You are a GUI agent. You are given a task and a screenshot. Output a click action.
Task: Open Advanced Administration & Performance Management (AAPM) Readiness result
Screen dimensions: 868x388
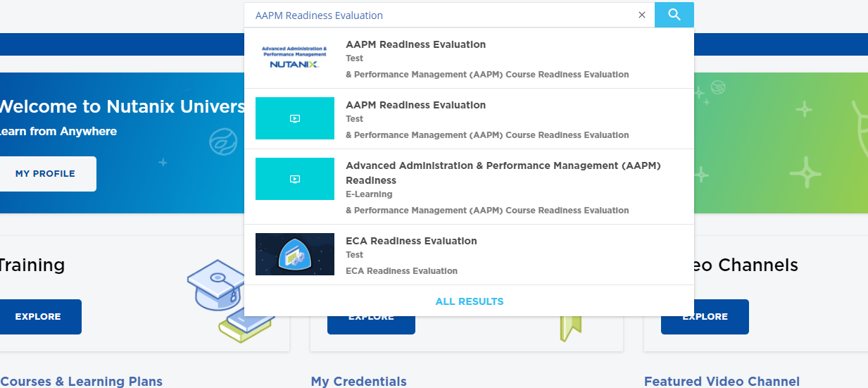(x=503, y=173)
